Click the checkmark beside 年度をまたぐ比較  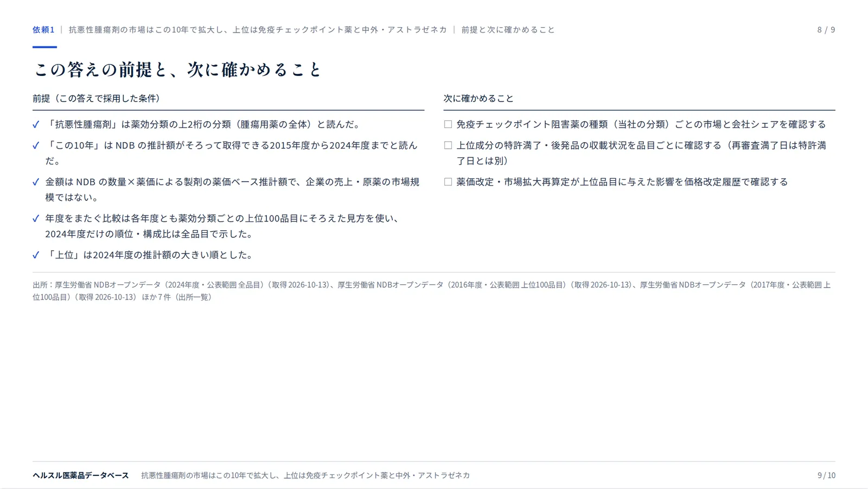click(x=36, y=218)
